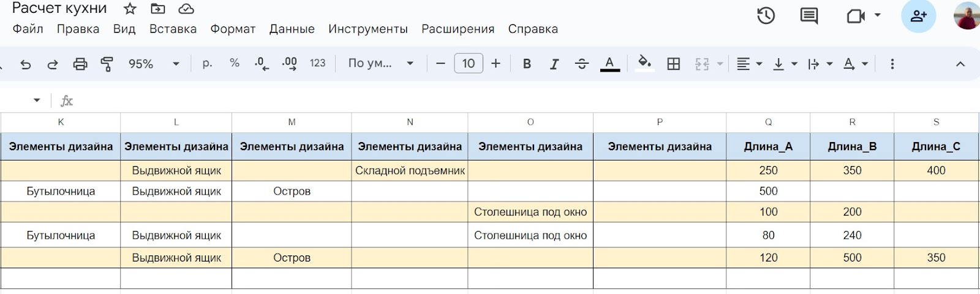Click the Print icon
The height and width of the screenshot is (294, 980).
80,64
